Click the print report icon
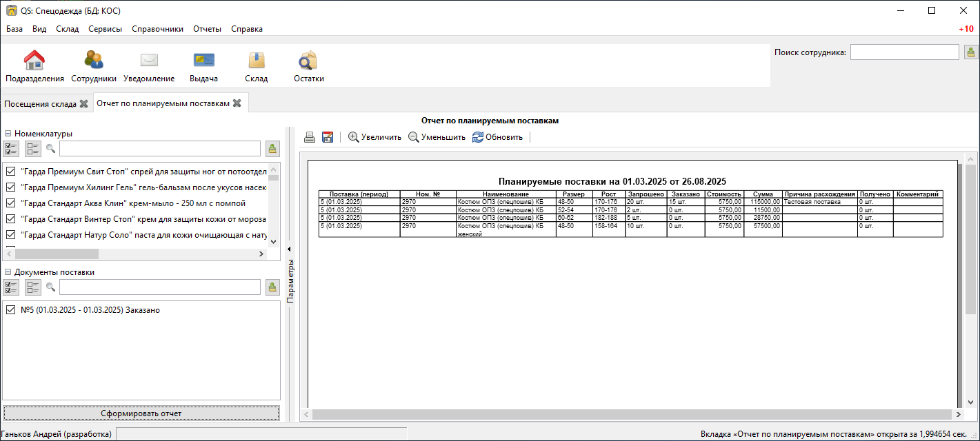The image size is (980, 441). coord(310,137)
